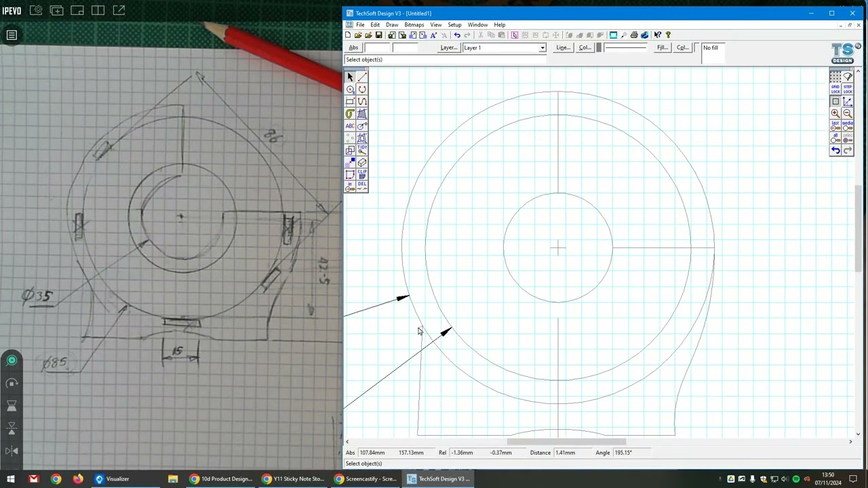The height and width of the screenshot is (488, 868).
Task: Click the DEL delete tool
Action: 362,186
